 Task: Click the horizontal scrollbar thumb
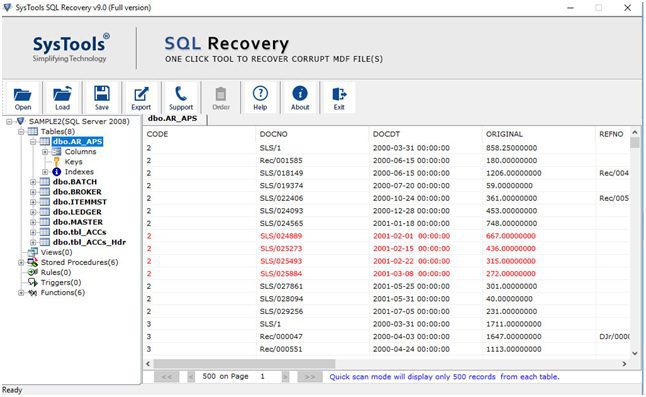coord(244,364)
